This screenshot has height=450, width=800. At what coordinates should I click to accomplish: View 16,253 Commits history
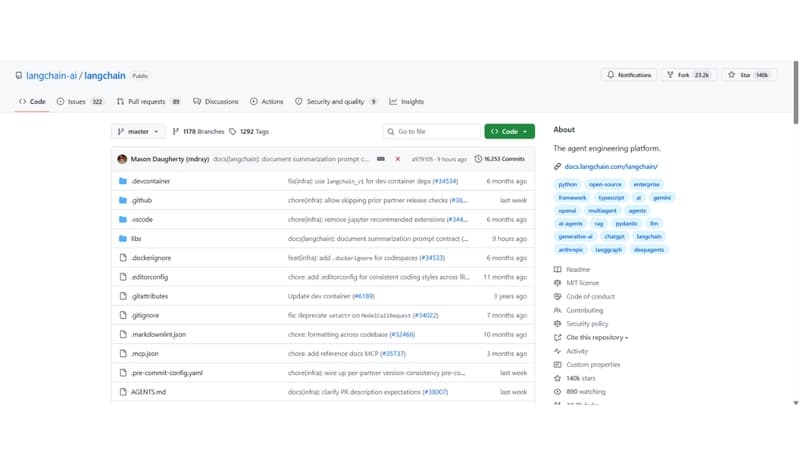(499, 159)
